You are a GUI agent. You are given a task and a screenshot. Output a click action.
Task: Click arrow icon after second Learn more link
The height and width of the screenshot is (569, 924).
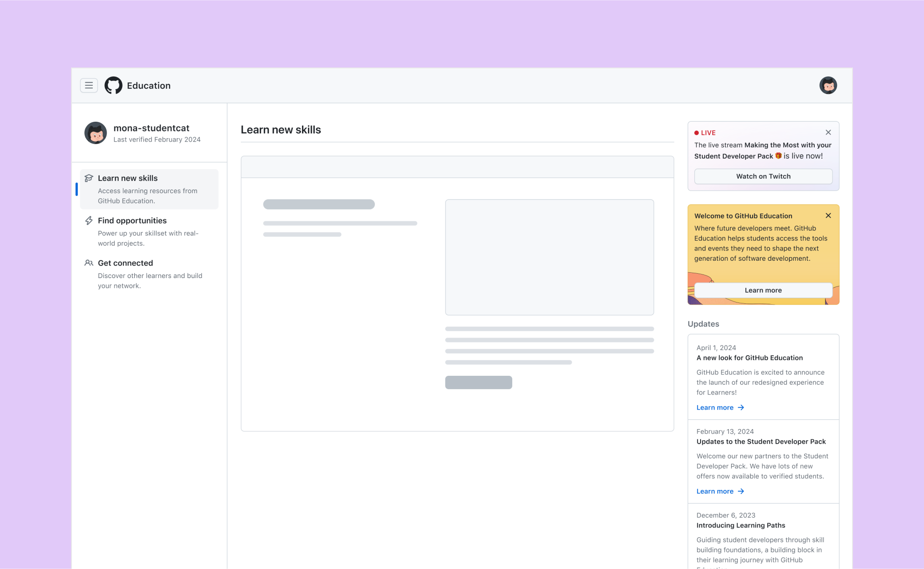pyautogui.click(x=741, y=491)
